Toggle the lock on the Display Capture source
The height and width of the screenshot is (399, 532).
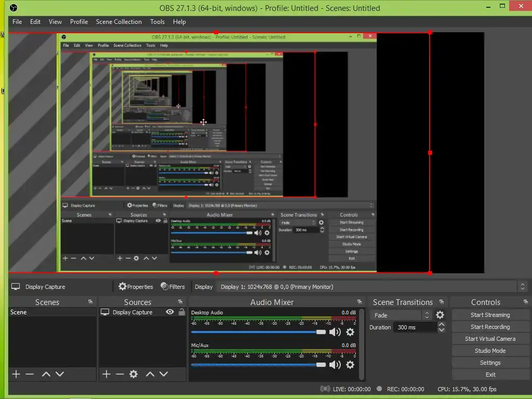coord(182,312)
